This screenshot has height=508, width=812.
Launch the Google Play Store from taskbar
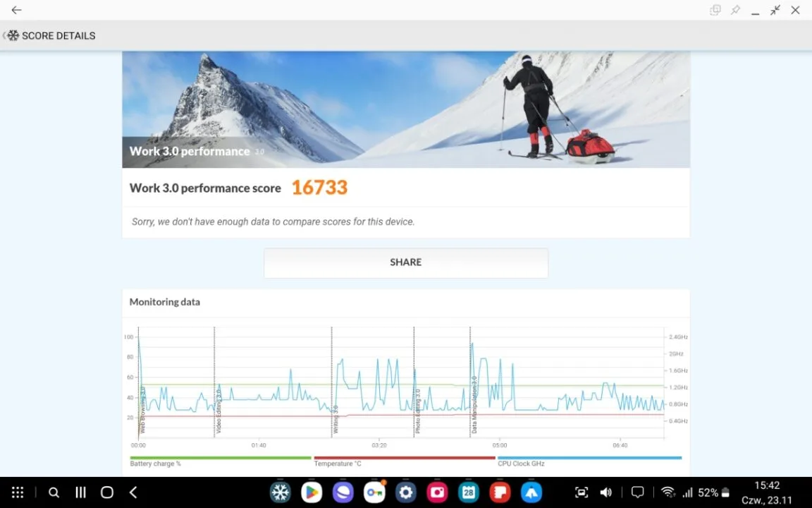pyautogui.click(x=312, y=492)
